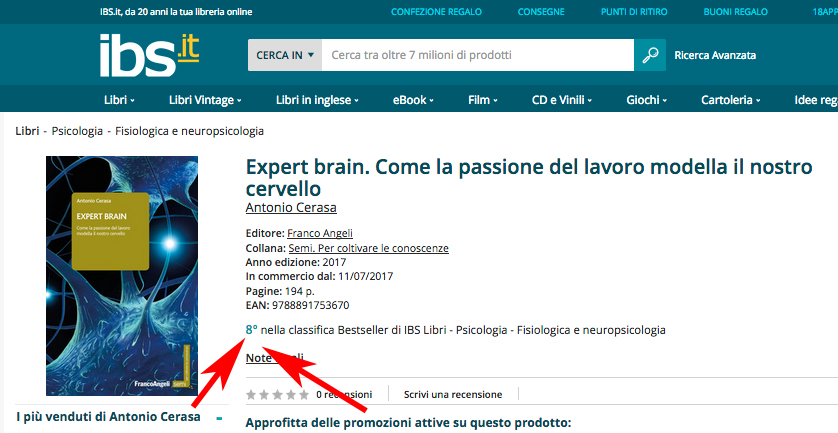Click Libri breadcrumb

pyautogui.click(x=27, y=131)
